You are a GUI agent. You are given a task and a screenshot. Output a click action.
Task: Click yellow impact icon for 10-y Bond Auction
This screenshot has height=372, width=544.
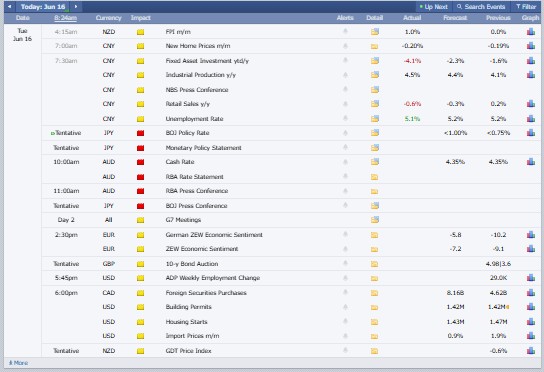140,264
